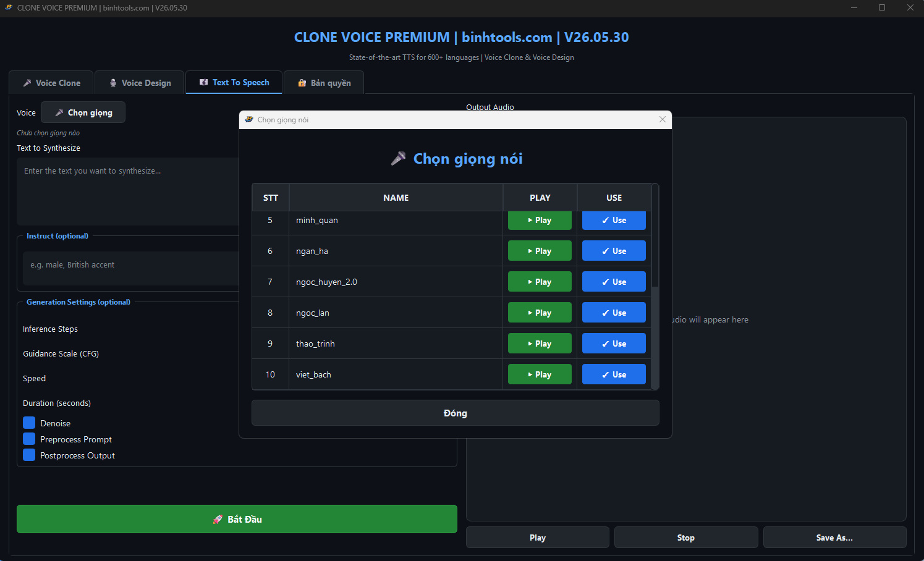Select the Text To Speech tab
The image size is (924, 561).
234,82
